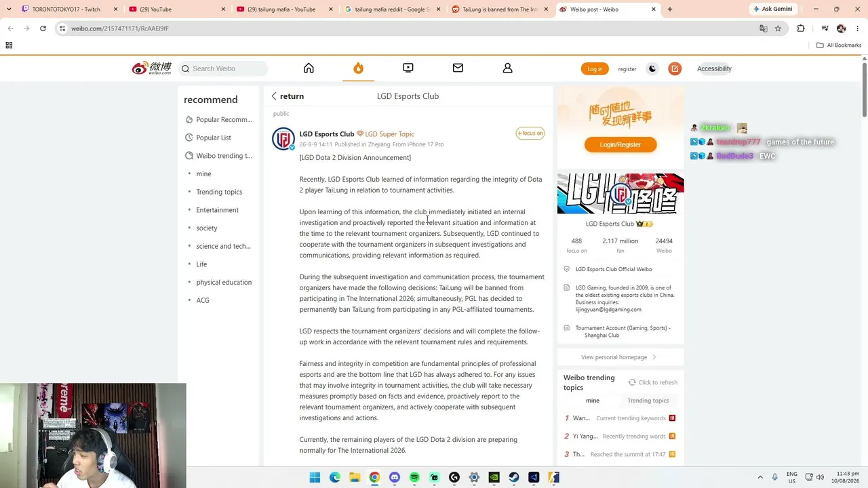The height and width of the screenshot is (488, 868).
Task: Open the Chrome extensions puzzle icon
Action: click(x=801, y=28)
